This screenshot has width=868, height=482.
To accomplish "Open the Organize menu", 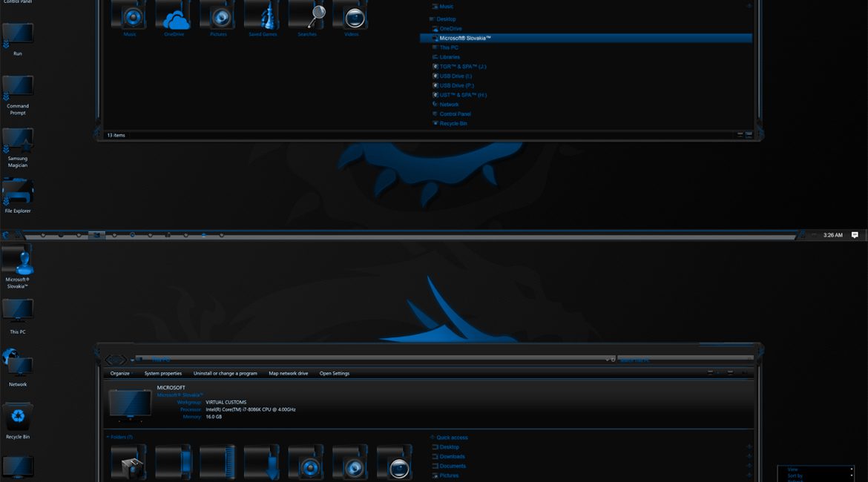I will point(120,374).
